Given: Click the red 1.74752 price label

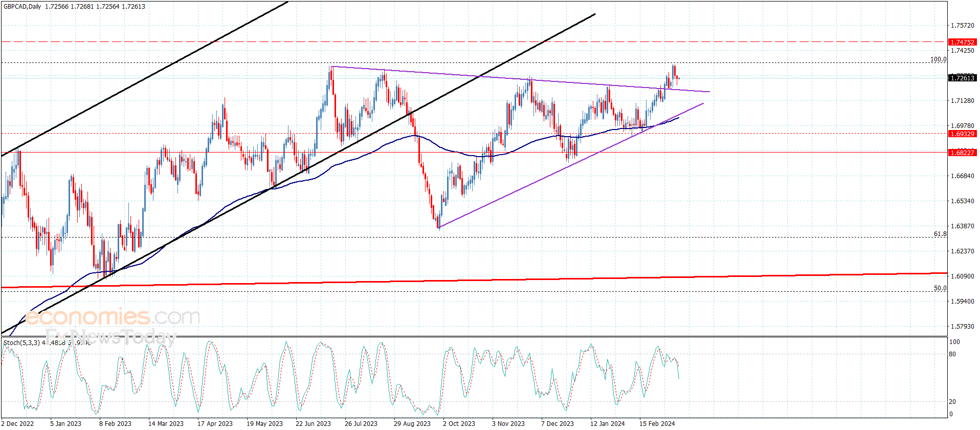Looking at the screenshot, I should click(x=962, y=42).
